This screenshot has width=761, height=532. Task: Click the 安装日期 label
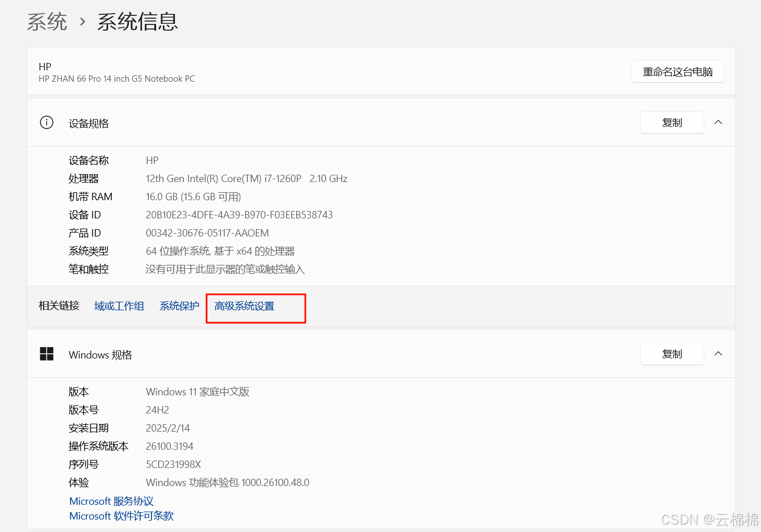[x=89, y=428]
